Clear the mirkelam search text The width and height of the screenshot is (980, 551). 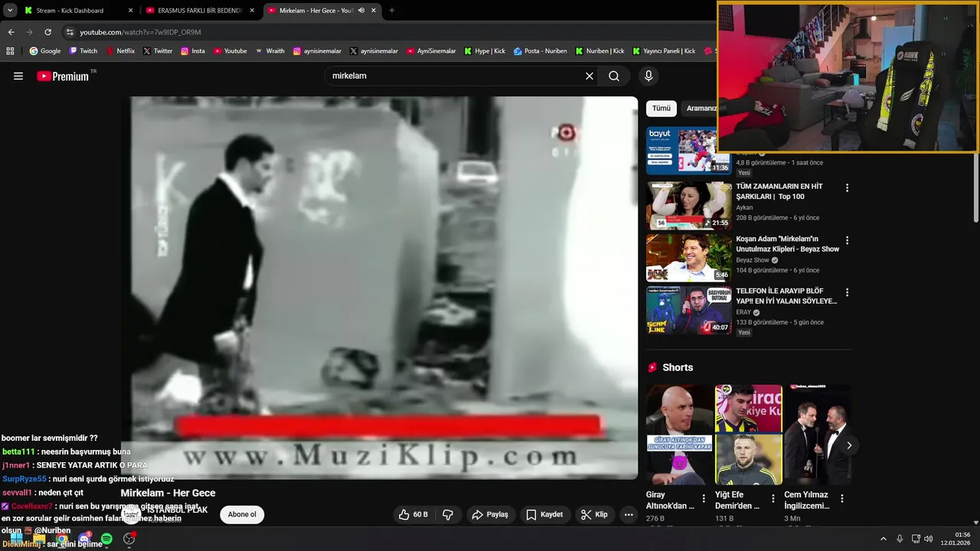(x=590, y=76)
